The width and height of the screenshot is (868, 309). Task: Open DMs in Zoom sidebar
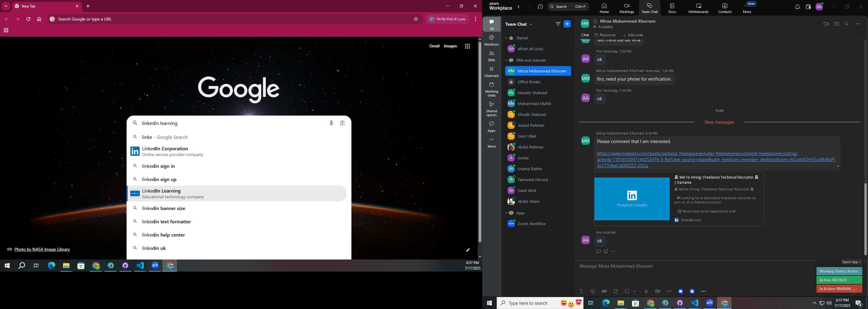(492, 56)
